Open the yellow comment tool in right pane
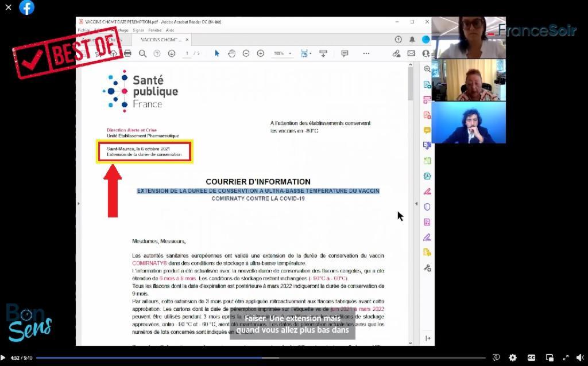This screenshot has height=366, width=588. [x=427, y=130]
